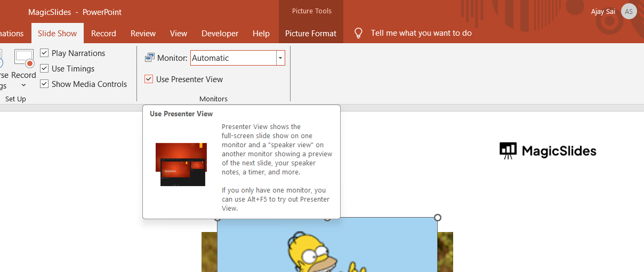The width and height of the screenshot is (644, 272).
Task: Toggle the Show Media Controls checkbox
Action: [x=44, y=84]
